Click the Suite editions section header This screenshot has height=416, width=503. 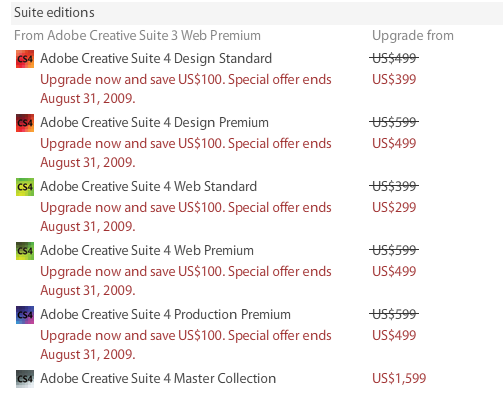click(257, 13)
